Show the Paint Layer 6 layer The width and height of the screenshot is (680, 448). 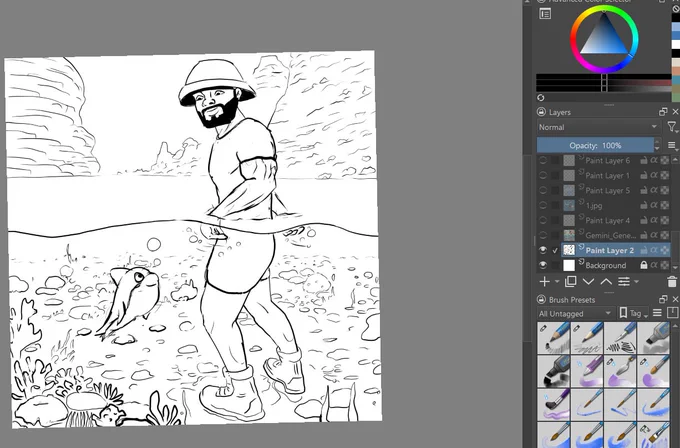[x=543, y=160]
